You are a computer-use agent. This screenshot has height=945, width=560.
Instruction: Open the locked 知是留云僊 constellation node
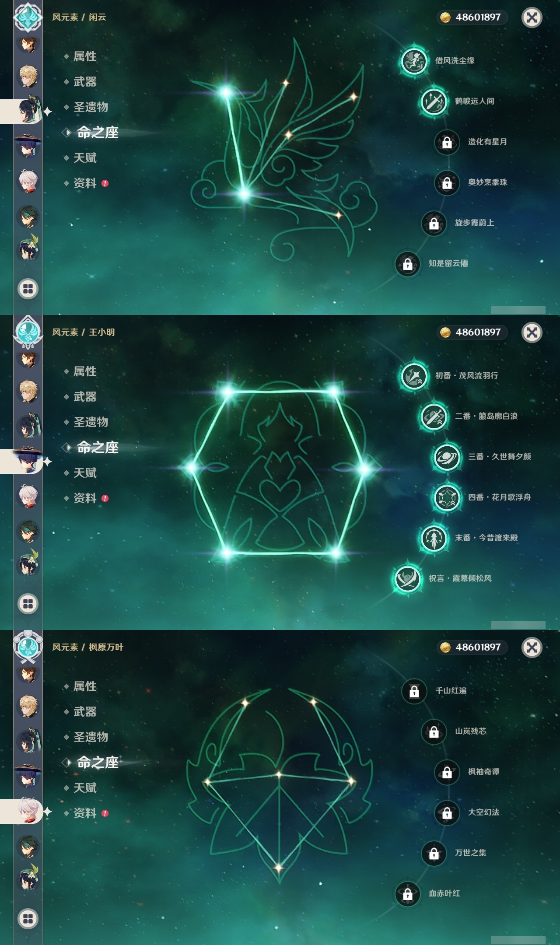pos(407,264)
